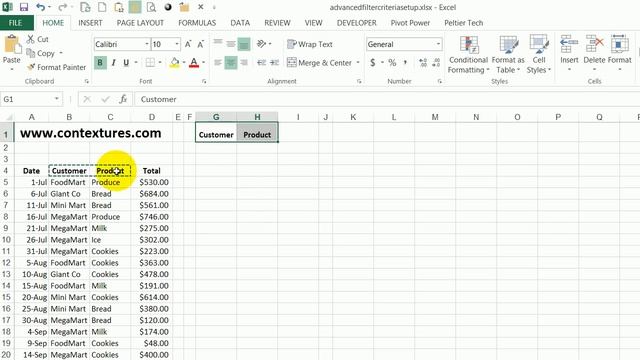Image resolution: width=640 pixels, height=360 pixels.
Task: Open Font dialog launcher
Action: point(204,81)
